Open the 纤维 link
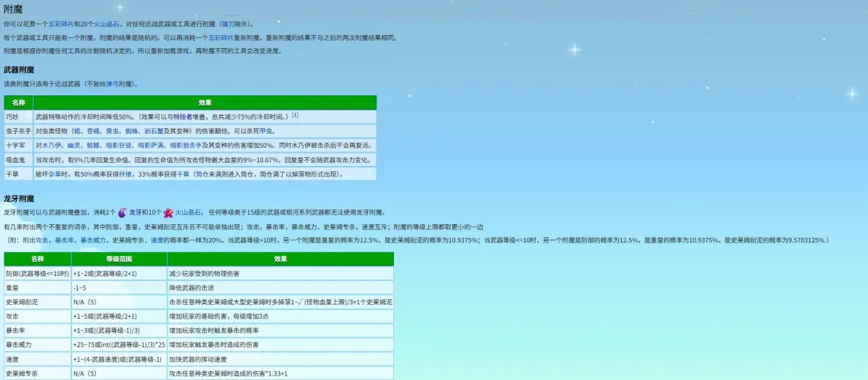This screenshot has width=868, height=380. tap(125, 174)
